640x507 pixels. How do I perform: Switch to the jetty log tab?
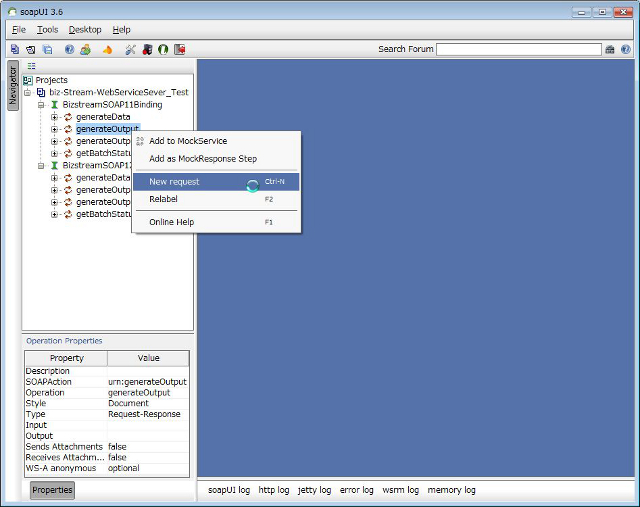click(314, 490)
